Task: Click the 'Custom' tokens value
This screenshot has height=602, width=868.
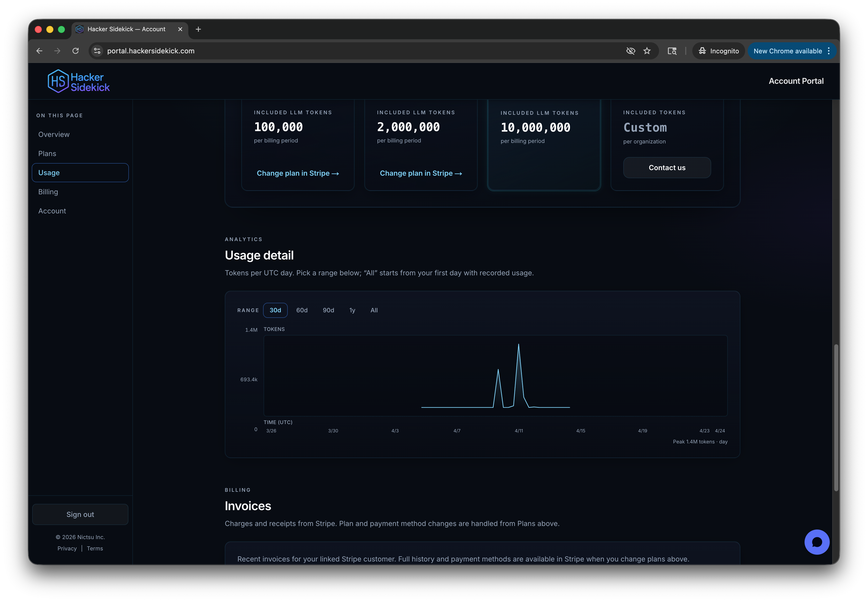Action: click(645, 128)
